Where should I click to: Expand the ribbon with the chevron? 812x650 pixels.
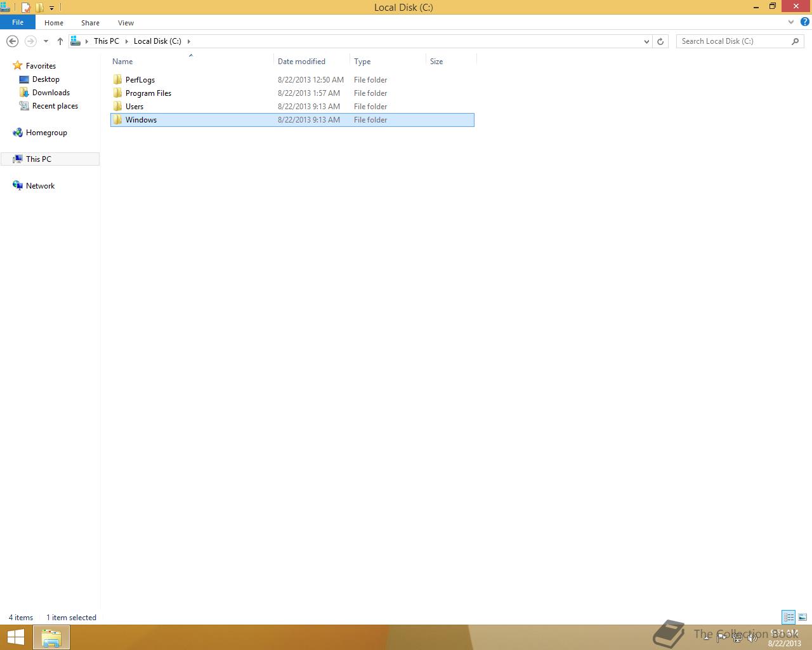click(x=791, y=22)
